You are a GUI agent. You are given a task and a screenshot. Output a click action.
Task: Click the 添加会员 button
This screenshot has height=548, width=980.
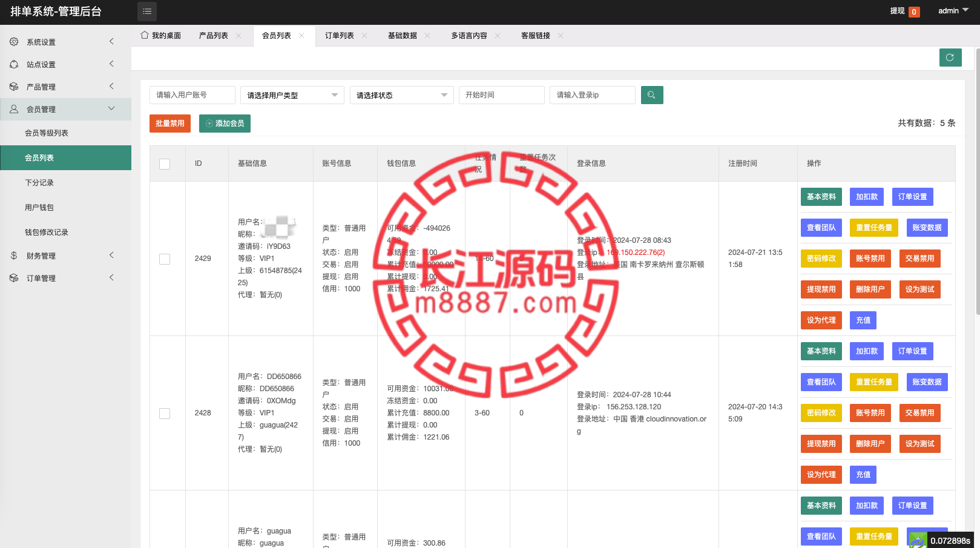pyautogui.click(x=225, y=124)
